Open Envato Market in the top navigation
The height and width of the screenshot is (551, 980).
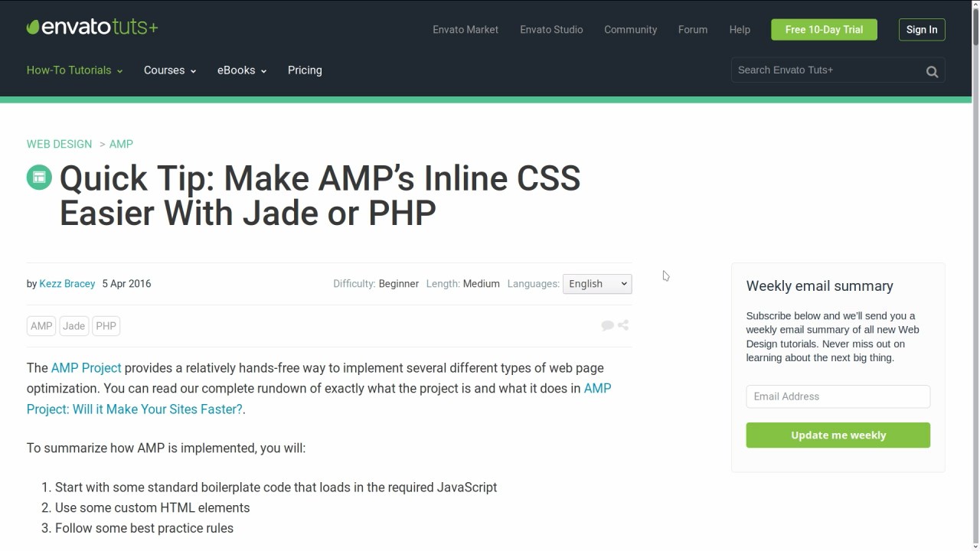click(x=465, y=30)
